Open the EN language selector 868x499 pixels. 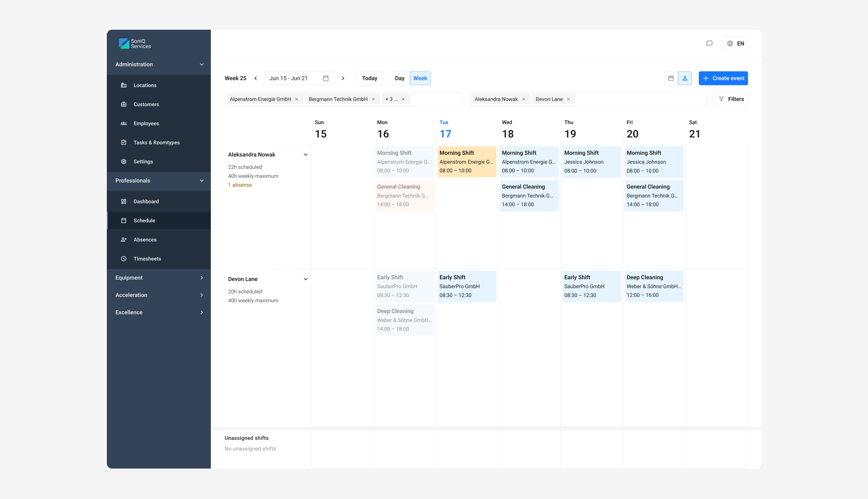point(735,43)
